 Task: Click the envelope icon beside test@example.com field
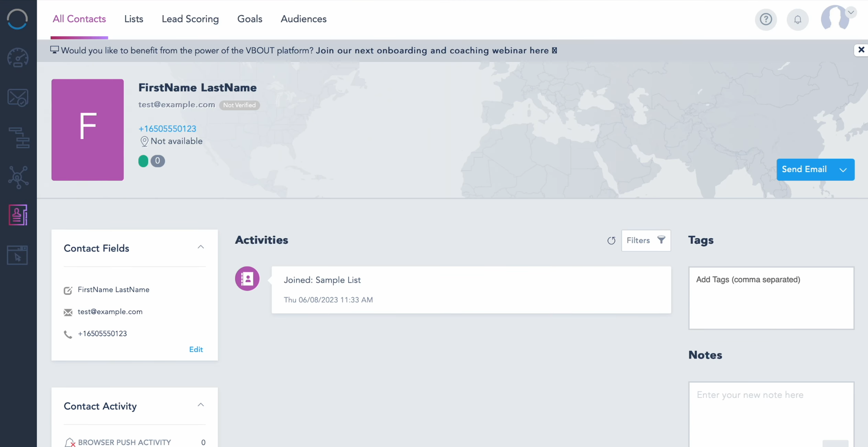click(x=68, y=313)
